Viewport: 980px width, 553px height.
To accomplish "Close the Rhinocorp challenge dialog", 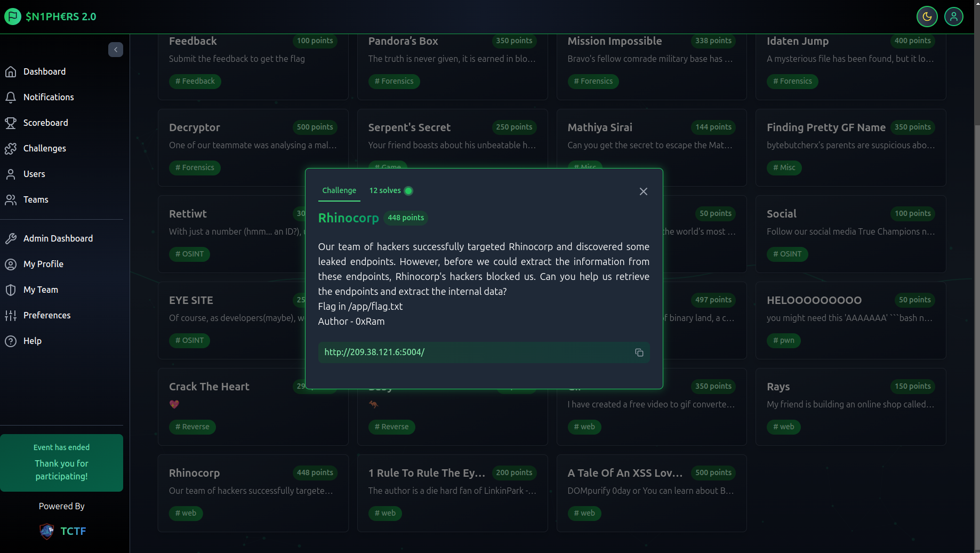I will tap(643, 191).
